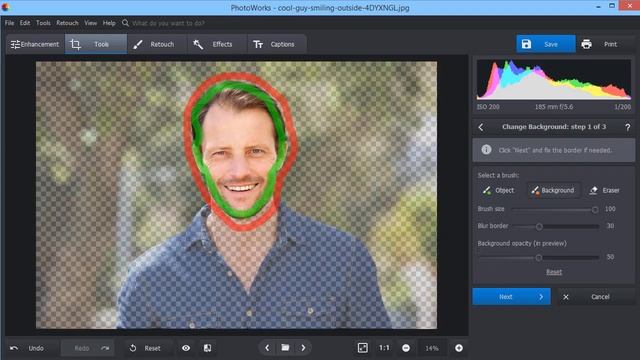Open help with the question mark icon
This screenshot has height=360, width=640.
628,127
